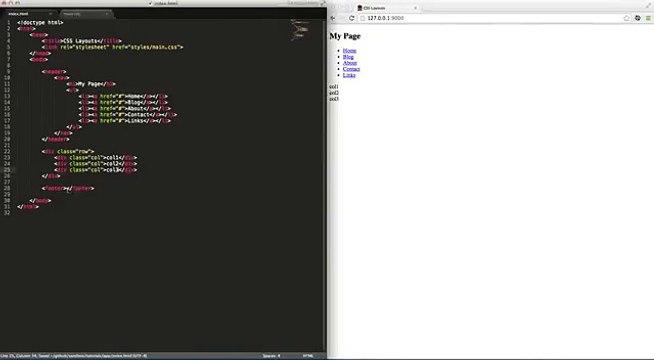The image size is (654, 360).
Task: Click the footer tag code line
Action: [68, 189]
